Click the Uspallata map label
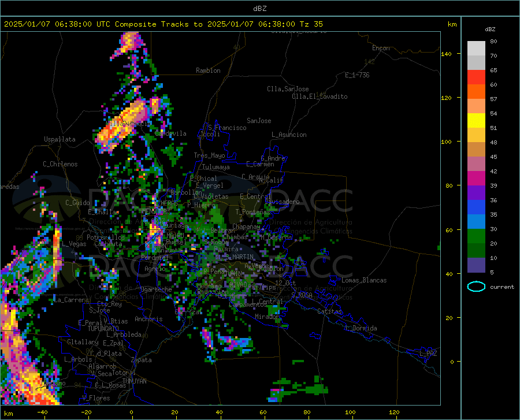The height and width of the screenshot is (420, 520). point(60,139)
